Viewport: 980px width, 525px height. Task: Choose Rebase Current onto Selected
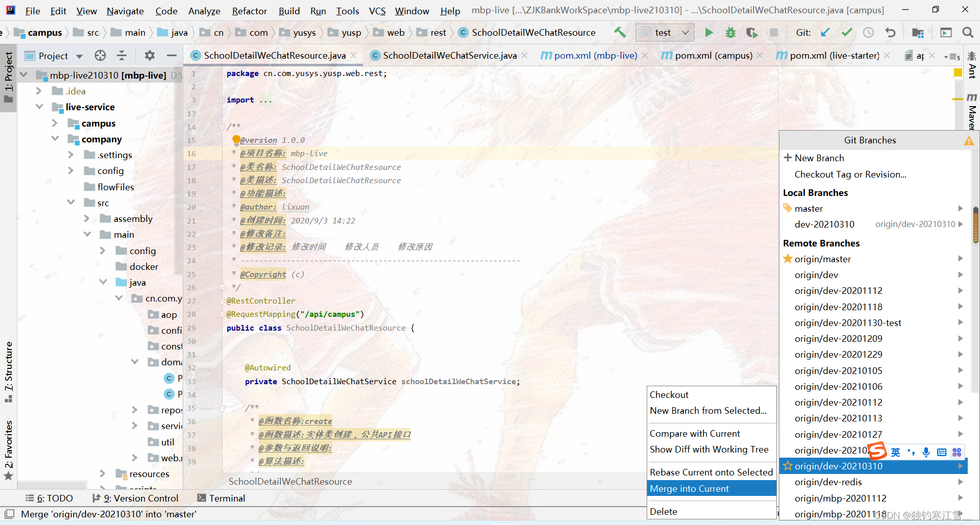point(712,472)
